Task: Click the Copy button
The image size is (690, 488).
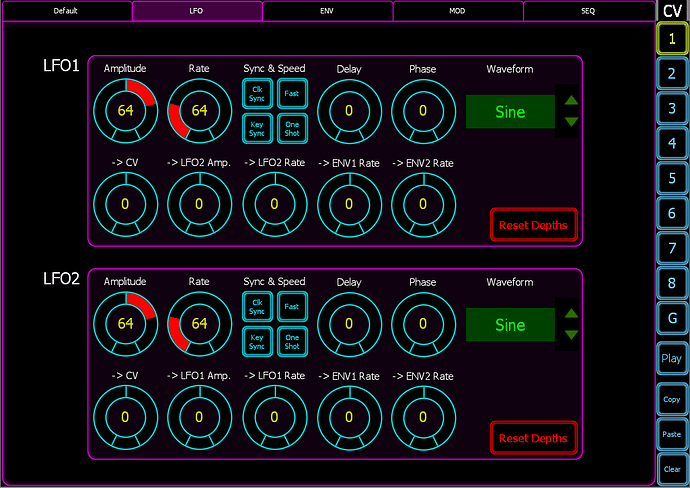Action: pos(672,399)
